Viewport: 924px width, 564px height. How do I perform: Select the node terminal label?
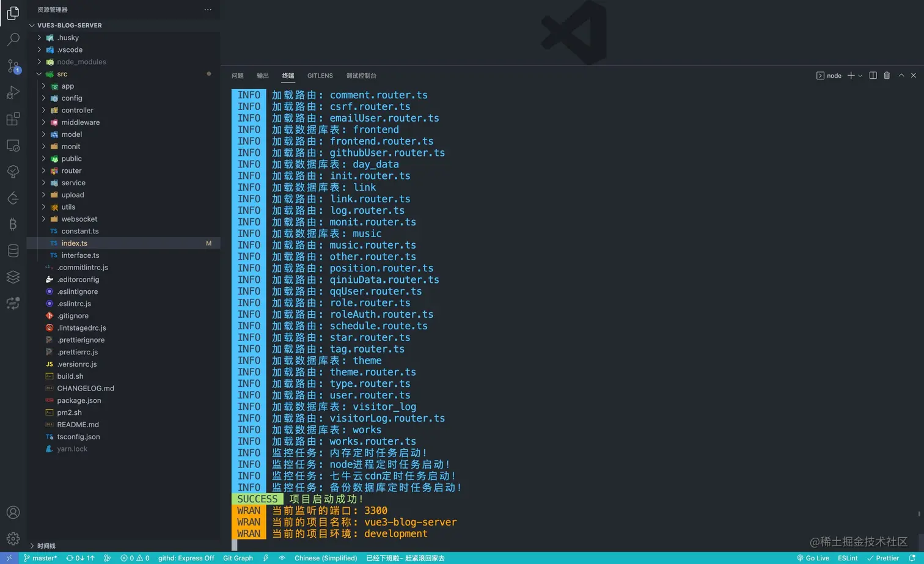pos(829,76)
